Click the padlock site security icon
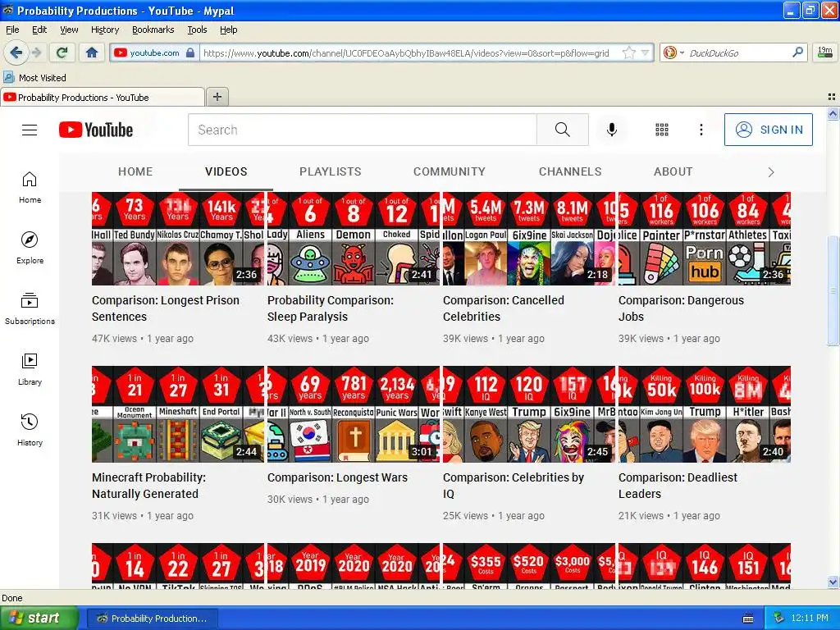The image size is (840, 630). point(189,52)
